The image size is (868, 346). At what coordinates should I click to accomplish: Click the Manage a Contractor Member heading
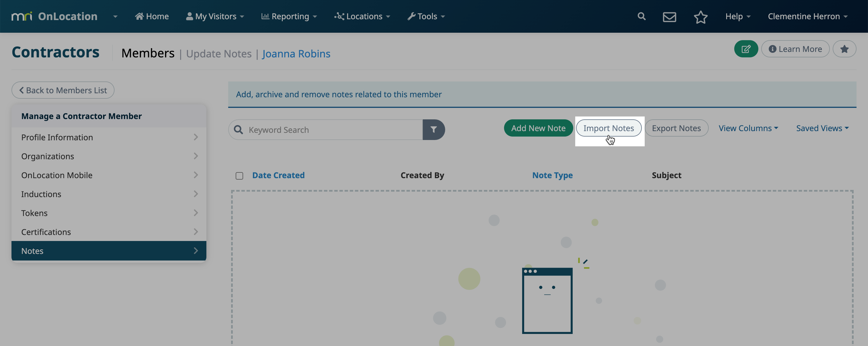(x=81, y=116)
